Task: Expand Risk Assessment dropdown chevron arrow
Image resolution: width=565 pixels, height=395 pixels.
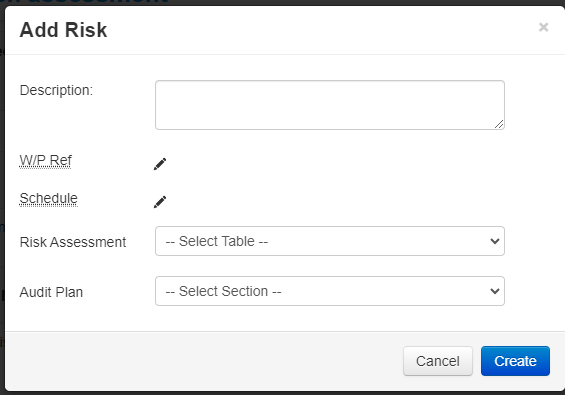Action: click(495, 241)
